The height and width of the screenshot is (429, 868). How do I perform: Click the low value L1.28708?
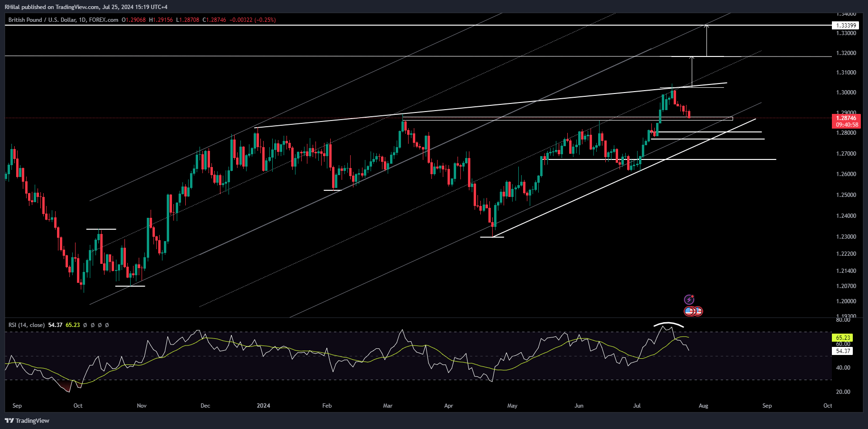point(188,20)
